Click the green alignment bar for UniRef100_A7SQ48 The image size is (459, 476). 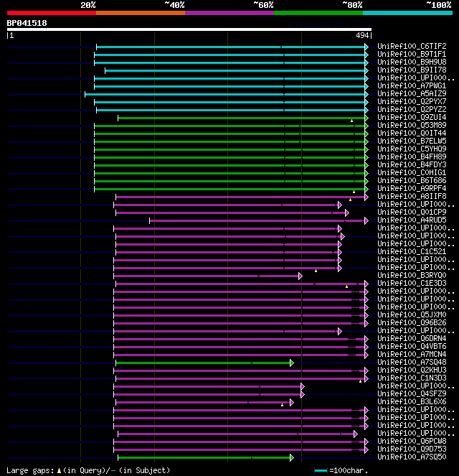203,363
